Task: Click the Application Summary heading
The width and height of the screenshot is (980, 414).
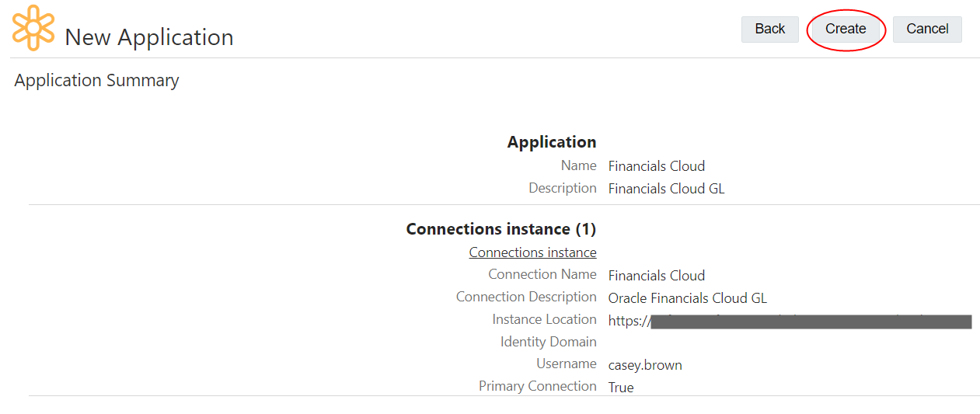Action: pos(96,81)
